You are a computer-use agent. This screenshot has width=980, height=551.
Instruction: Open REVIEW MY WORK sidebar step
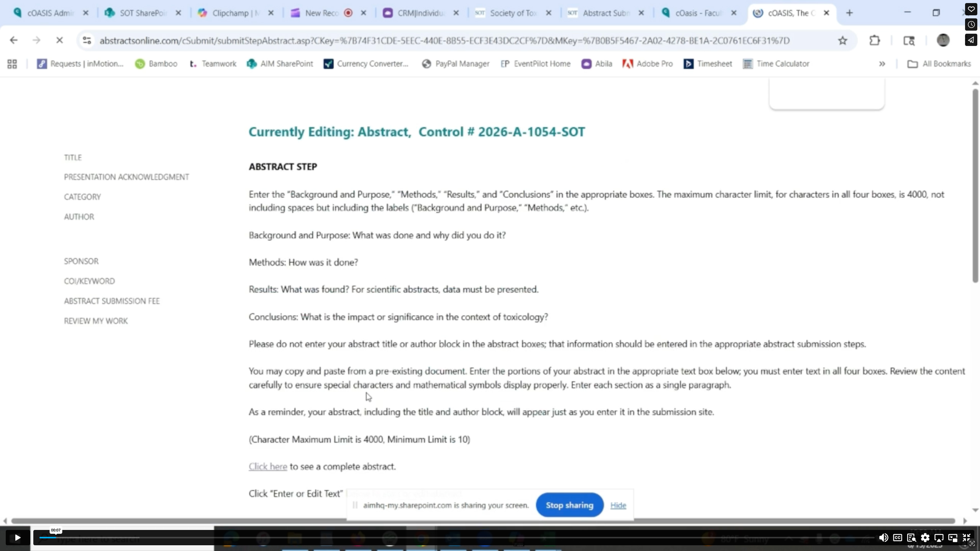pos(96,321)
